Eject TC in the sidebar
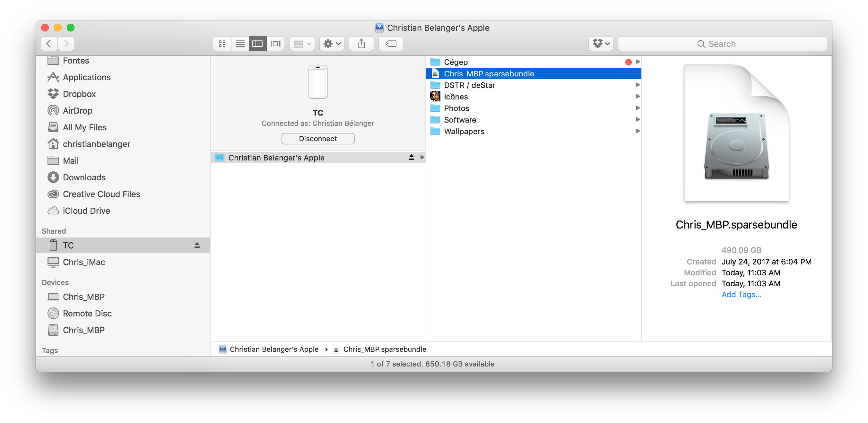This screenshot has width=868, height=423. [197, 245]
